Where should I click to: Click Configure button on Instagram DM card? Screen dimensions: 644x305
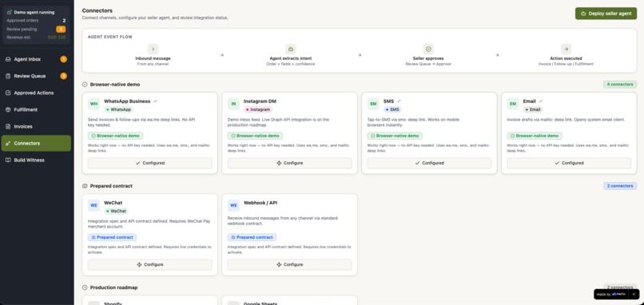tap(289, 163)
